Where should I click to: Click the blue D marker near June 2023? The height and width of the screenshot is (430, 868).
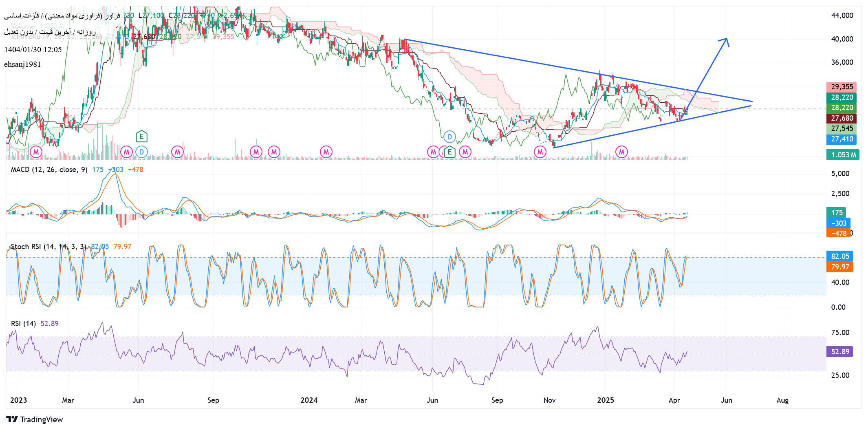coord(141,152)
